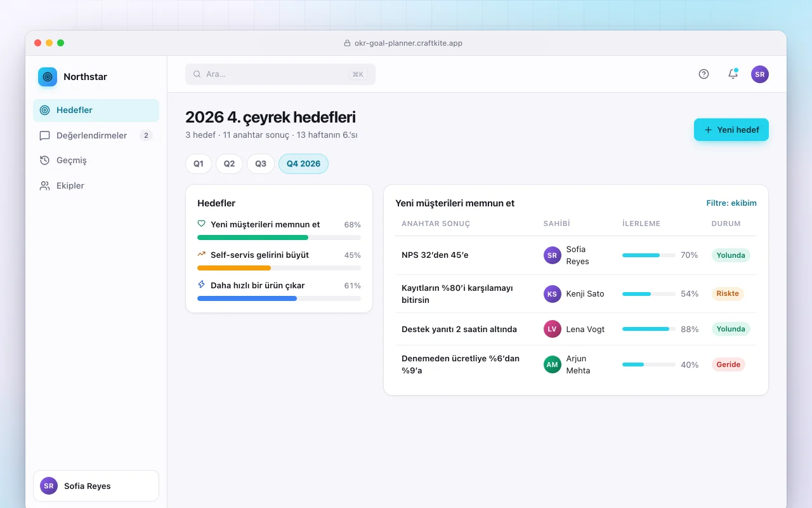Click the heart icon beside Yeni müşterileri memnun et
The width and height of the screenshot is (812, 508).
click(202, 224)
